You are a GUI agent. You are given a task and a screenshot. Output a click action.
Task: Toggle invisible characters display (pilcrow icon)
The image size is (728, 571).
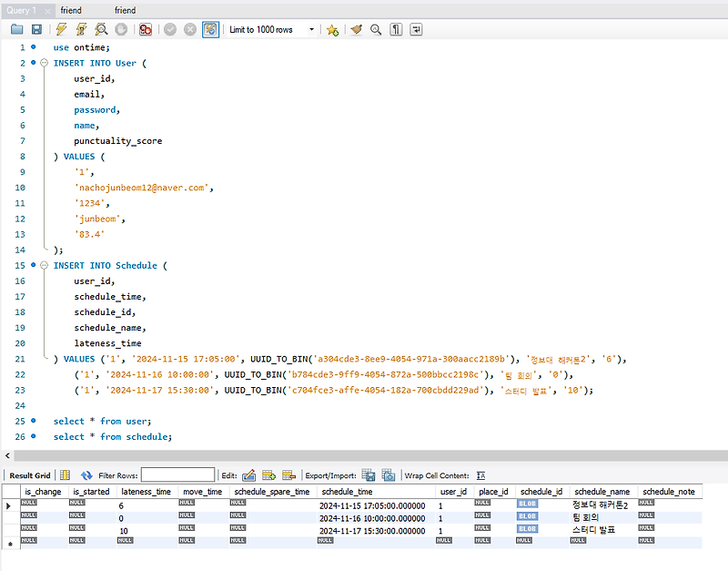(x=396, y=29)
